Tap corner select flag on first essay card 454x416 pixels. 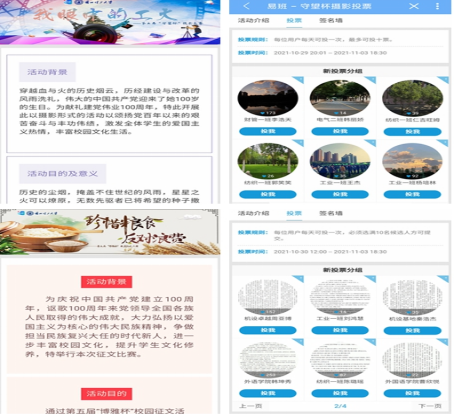[299, 278]
